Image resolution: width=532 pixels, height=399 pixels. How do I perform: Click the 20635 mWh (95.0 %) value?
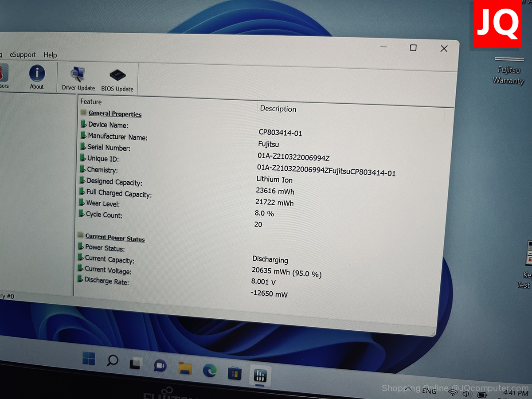286,272
